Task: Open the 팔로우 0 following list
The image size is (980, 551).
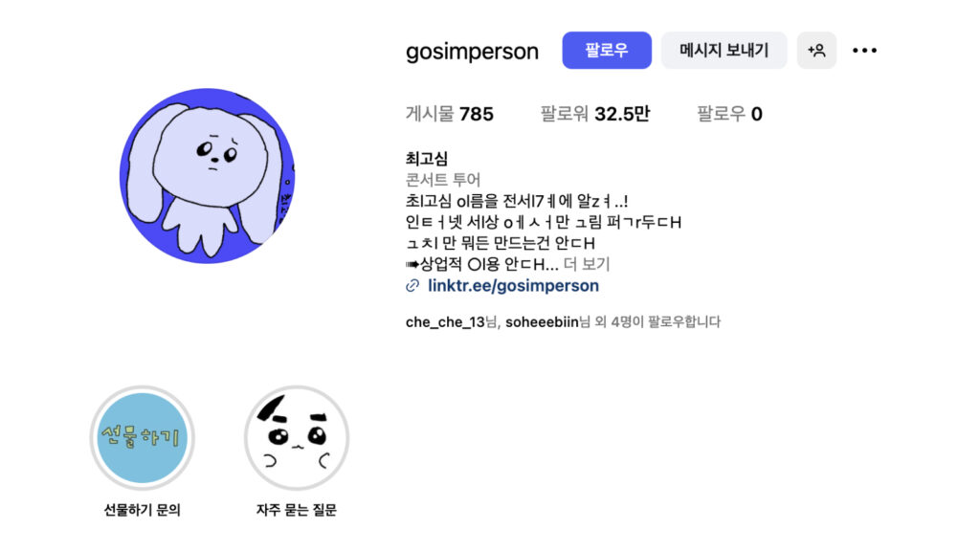Action: (x=729, y=114)
